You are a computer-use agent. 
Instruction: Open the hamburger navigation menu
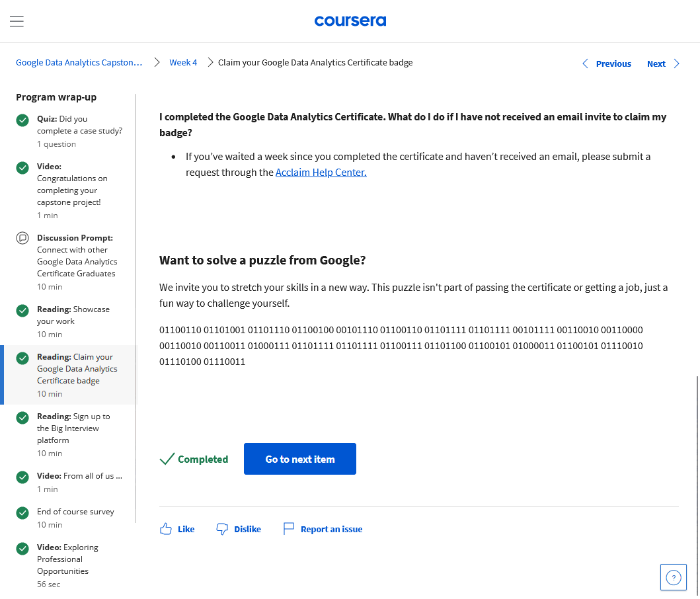[x=17, y=21]
